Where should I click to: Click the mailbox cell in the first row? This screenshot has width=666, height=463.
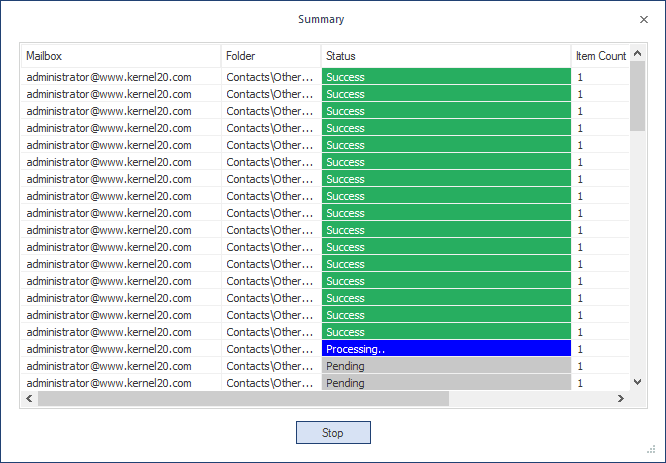point(121,77)
